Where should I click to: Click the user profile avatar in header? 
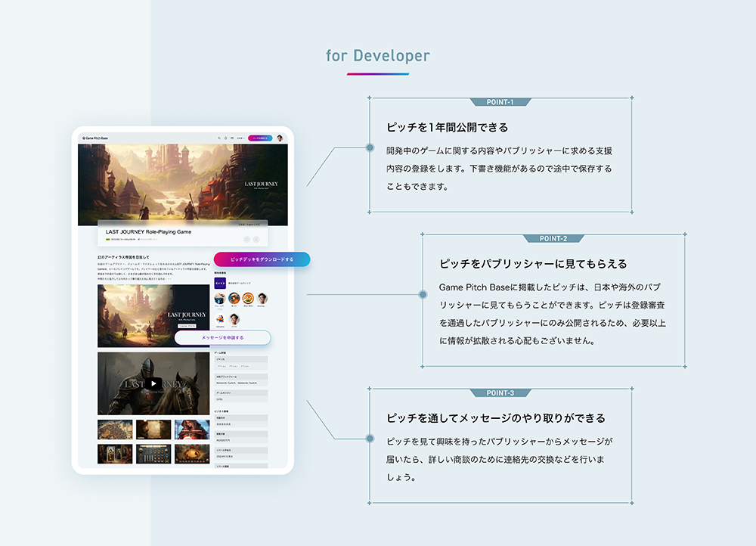tap(280, 138)
